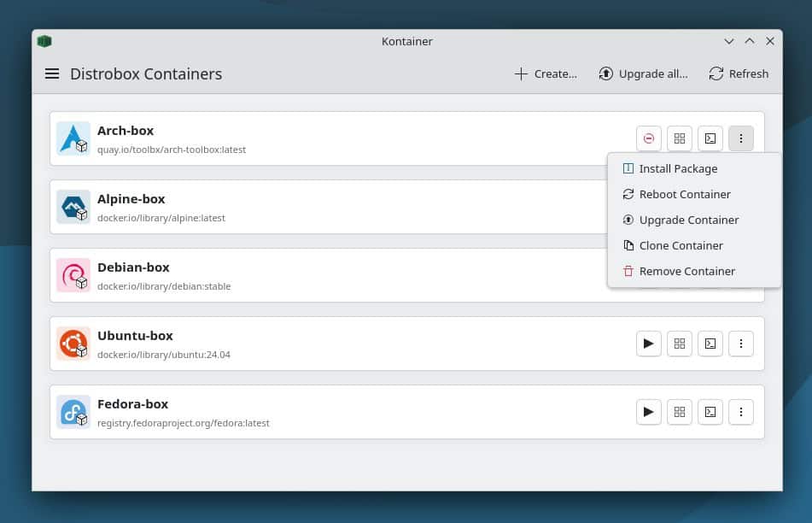Image resolution: width=812 pixels, height=523 pixels.
Task: Open the applications list for Arch-box
Action: point(680,138)
